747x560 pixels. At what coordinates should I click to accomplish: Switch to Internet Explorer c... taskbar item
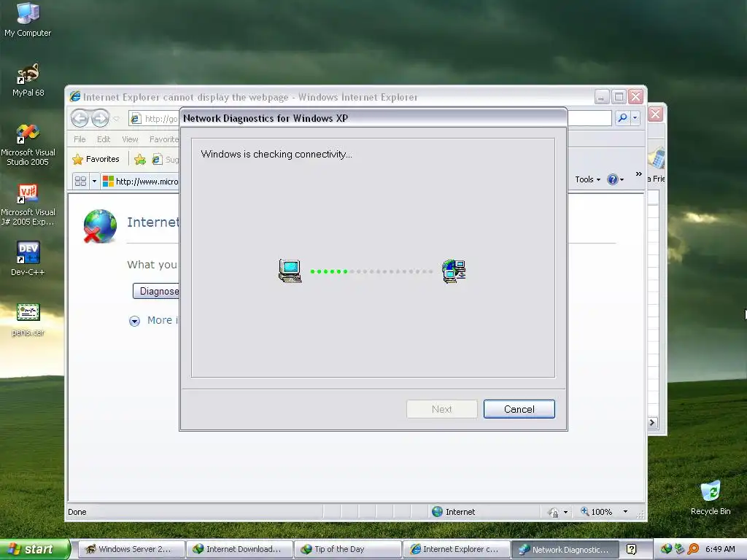[x=456, y=549]
